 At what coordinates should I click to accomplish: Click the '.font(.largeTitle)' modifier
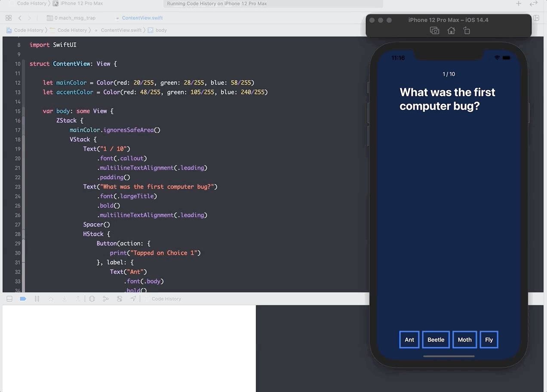(x=127, y=196)
